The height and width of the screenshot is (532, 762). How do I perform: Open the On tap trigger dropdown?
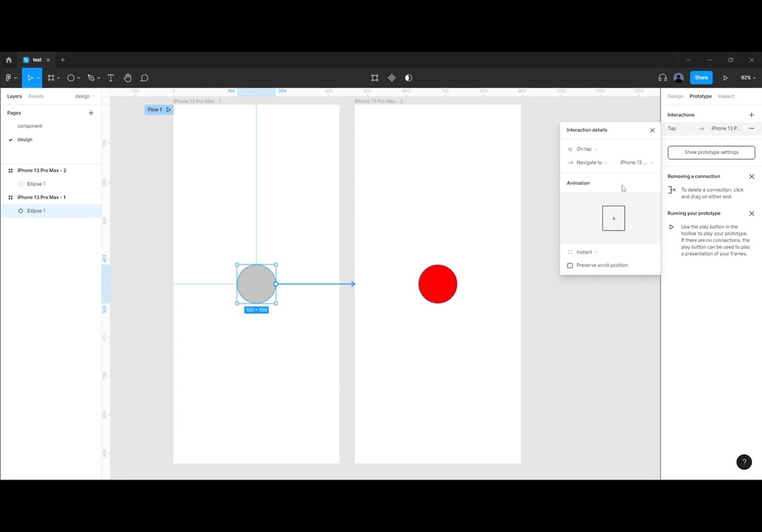coord(586,149)
